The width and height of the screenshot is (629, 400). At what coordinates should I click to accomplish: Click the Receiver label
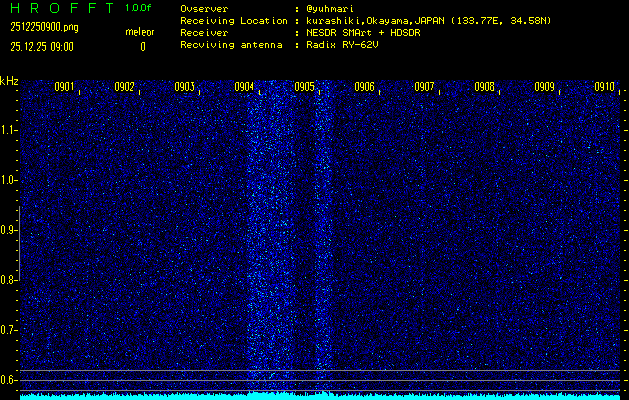tap(204, 33)
